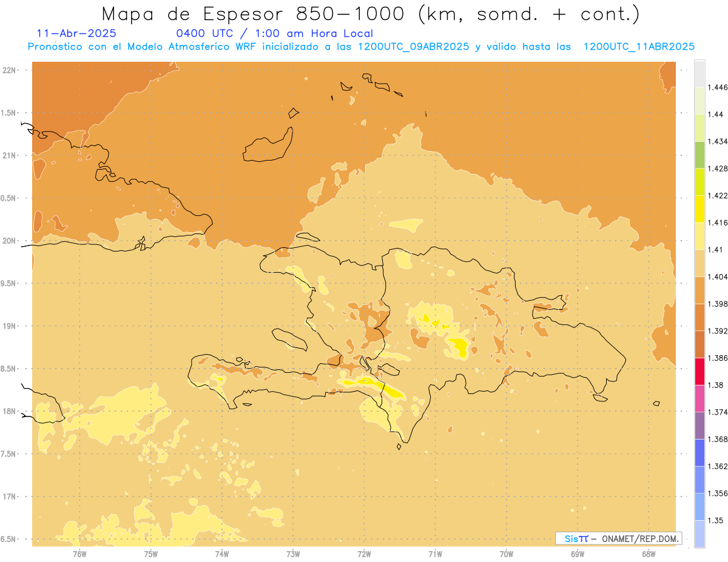728x562 pixels.
Task: Click the legend value "1.428"
Action: [x=717, y=169]
